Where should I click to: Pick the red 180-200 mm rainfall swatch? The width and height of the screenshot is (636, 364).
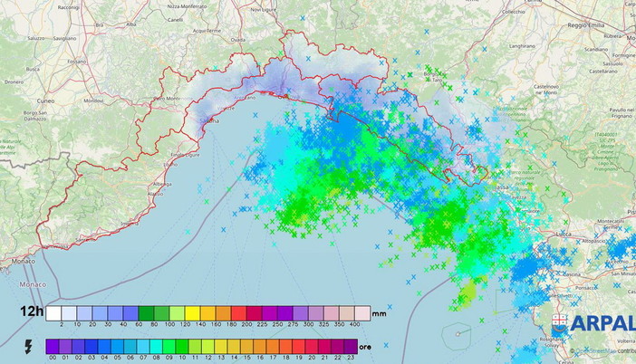click(x=239, y=312)
